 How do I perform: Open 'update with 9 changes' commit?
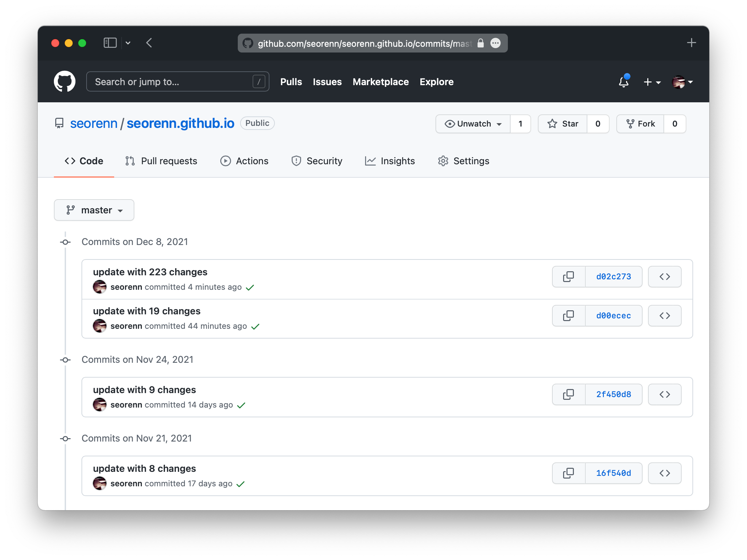tap(144, 390)
